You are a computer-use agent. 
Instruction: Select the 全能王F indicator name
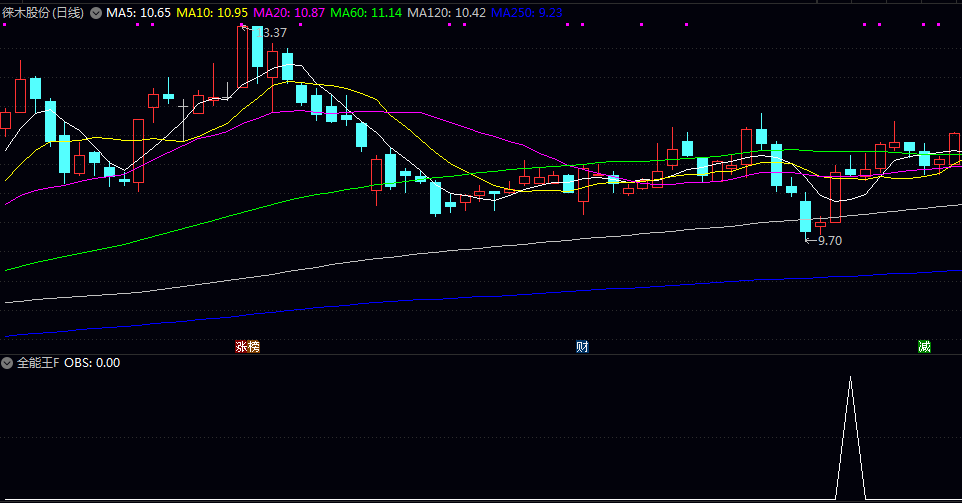(x=37, y=363)
